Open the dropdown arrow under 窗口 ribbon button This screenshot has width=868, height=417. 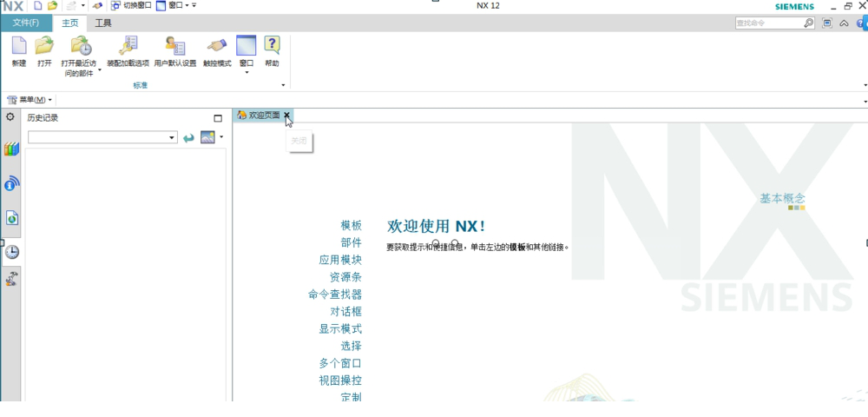pyautogui.click(x=247, y=72)
